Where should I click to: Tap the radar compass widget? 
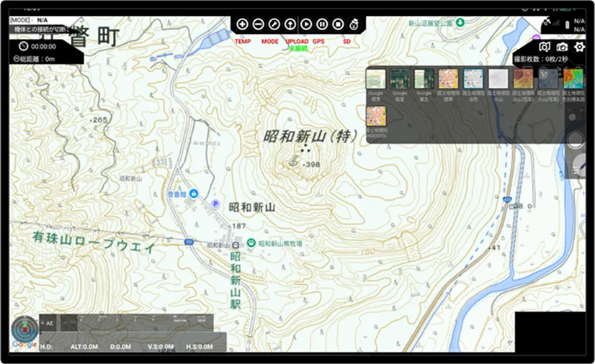tap(24, 329)
